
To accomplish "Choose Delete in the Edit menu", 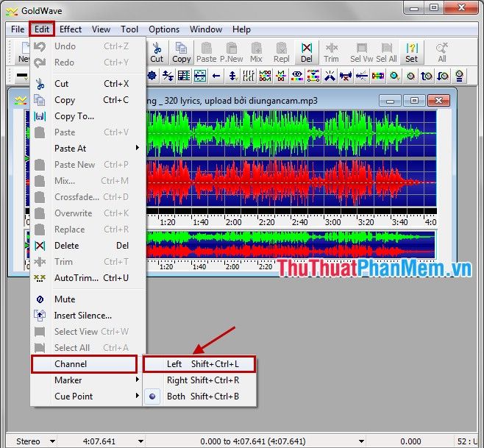I will click(x=88, y=246).
